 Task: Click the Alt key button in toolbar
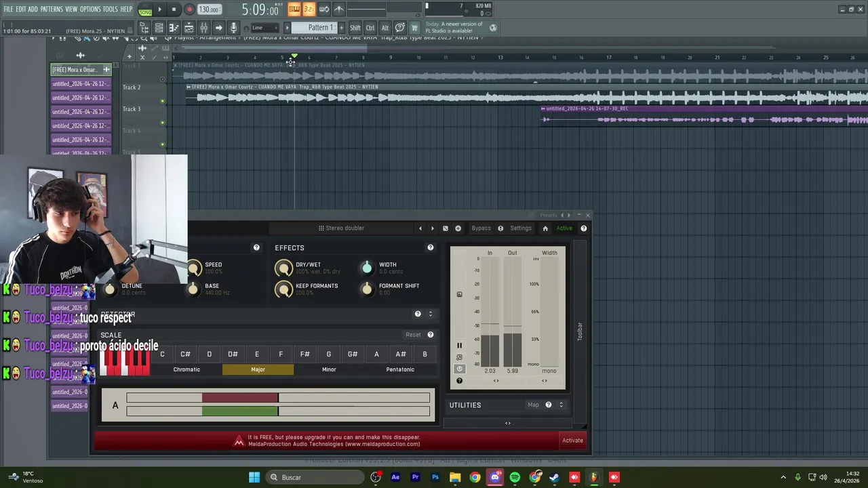[x=384, y=28]
